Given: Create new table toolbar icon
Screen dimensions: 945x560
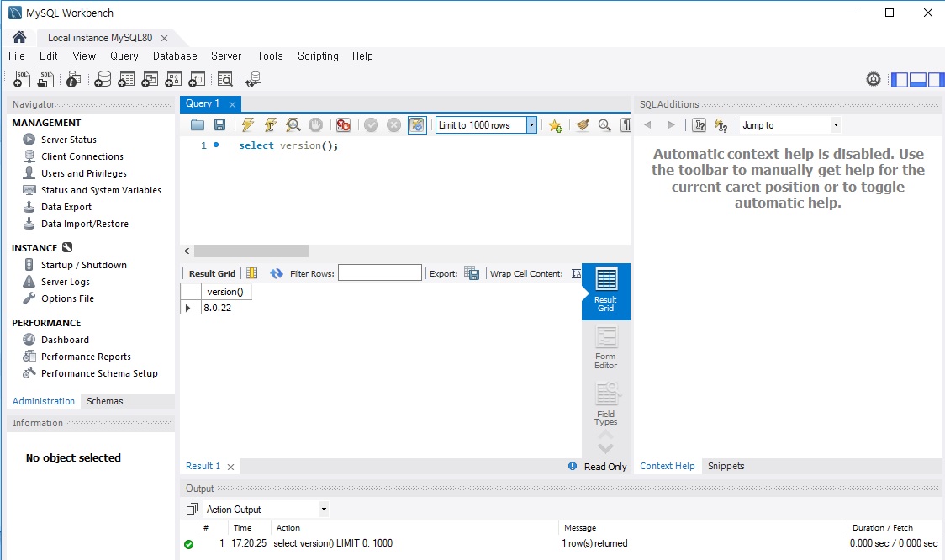Looking at the screenshot, I should coord(126,79).
